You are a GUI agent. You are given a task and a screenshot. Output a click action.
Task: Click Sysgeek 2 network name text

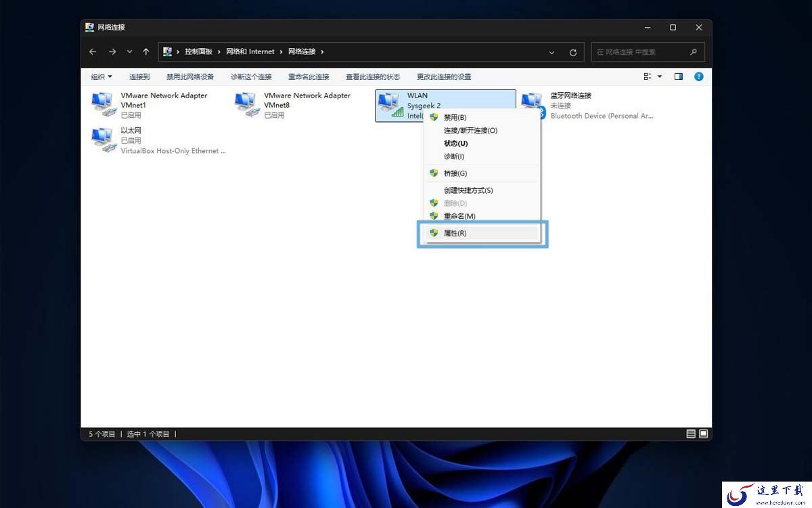point(424,106)
